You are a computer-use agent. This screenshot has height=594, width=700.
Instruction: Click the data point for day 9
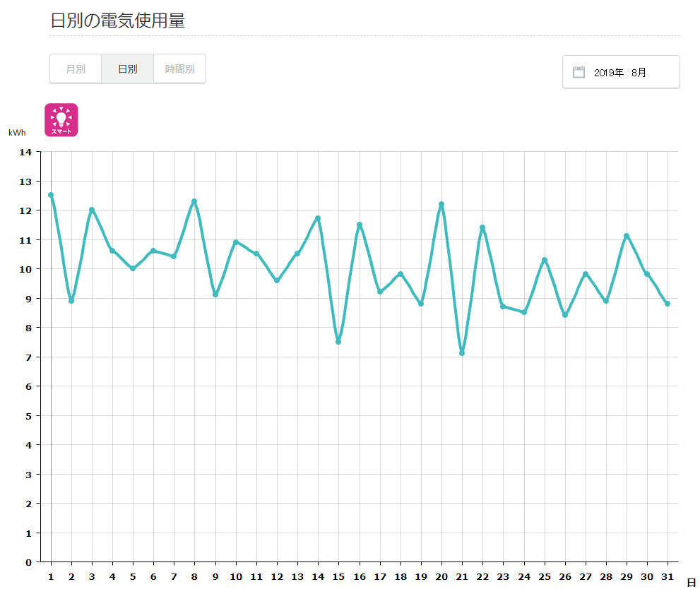pyautogui.click(x=215, y=295)
